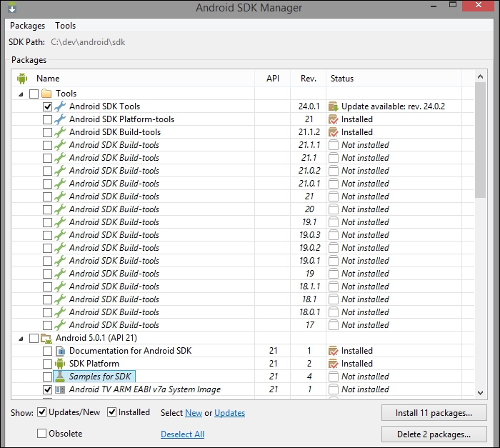Click the Android 5.0.1 (API 21) folder icon

coord(46,338)
